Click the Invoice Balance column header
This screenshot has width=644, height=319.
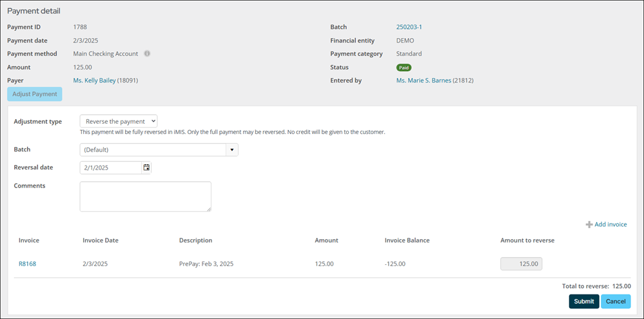tap(407, 240)
